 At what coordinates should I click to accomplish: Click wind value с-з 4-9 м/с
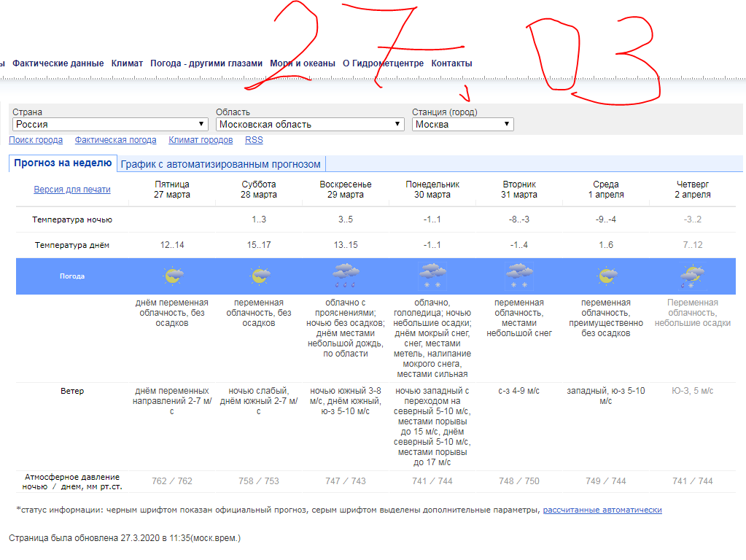pyautogui.click(x=519, y=391)
